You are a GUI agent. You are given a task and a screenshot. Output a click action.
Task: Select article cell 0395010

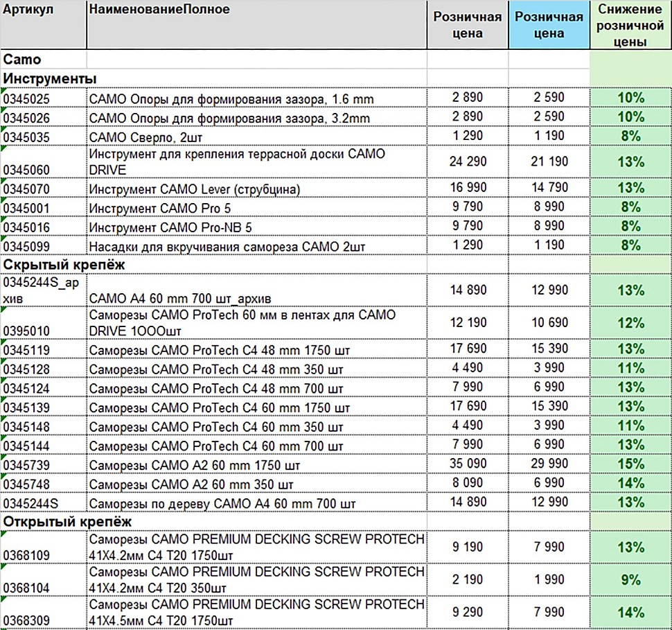tap(43, 322)
